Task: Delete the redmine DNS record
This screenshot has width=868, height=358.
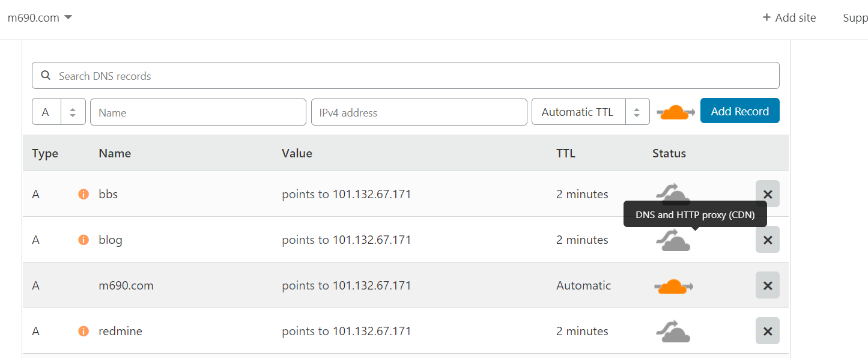Action: click(x=767, y=331)
